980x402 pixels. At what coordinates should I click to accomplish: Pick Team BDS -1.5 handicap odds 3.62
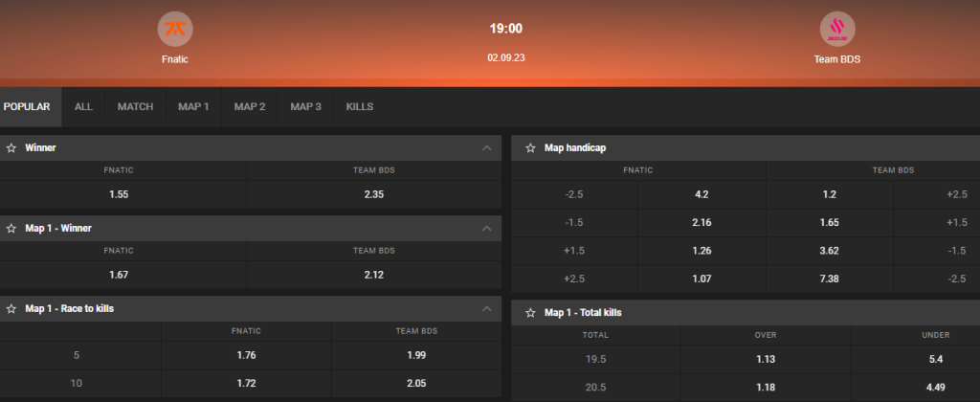[x=830, y=251]
